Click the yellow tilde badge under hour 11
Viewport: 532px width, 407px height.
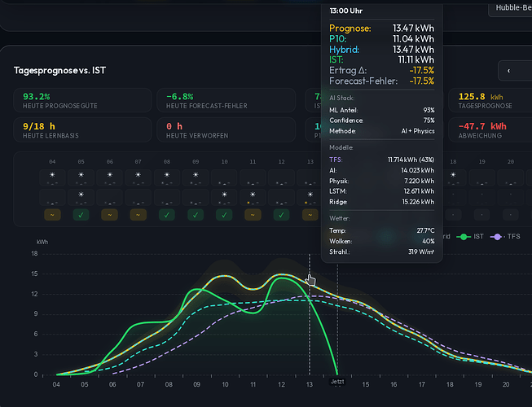coord(253,215)
